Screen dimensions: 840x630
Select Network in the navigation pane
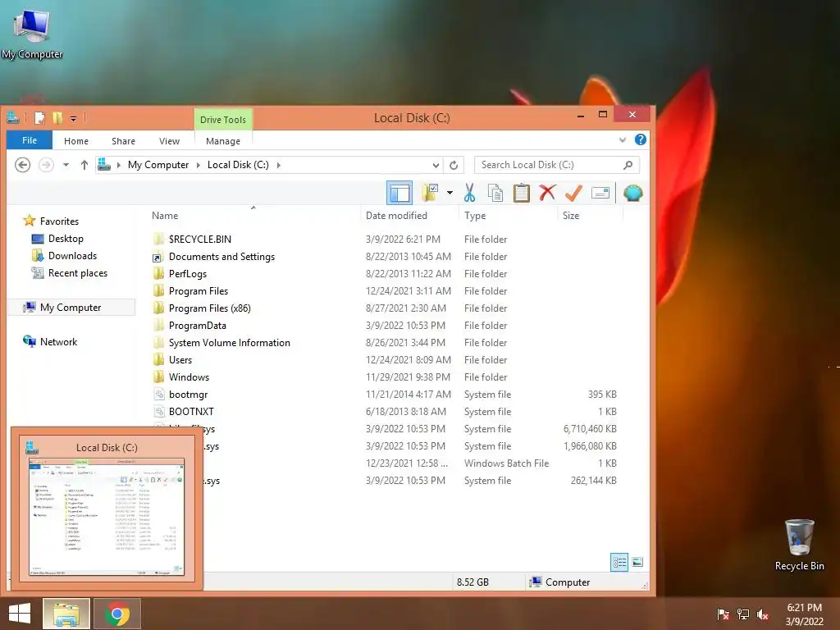click(x=58, y=342)
